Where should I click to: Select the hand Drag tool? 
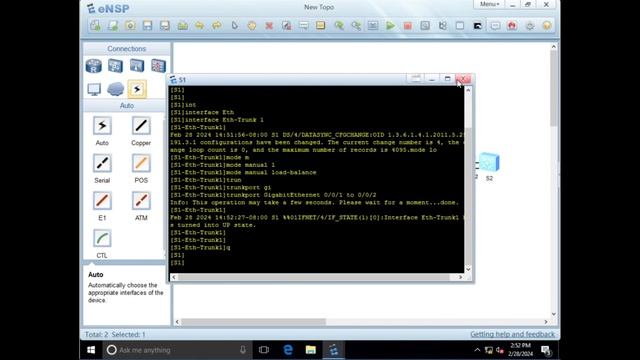click(x=251, y=25)
